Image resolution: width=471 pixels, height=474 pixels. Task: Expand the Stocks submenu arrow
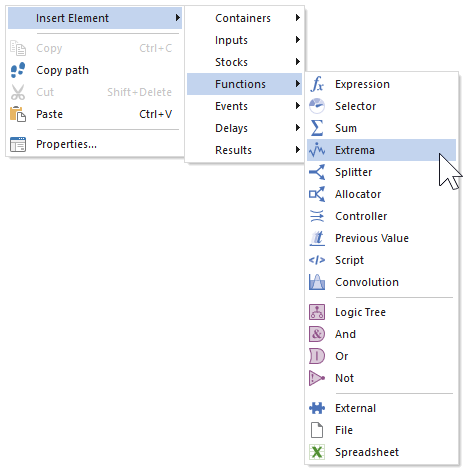pos(298,62)
